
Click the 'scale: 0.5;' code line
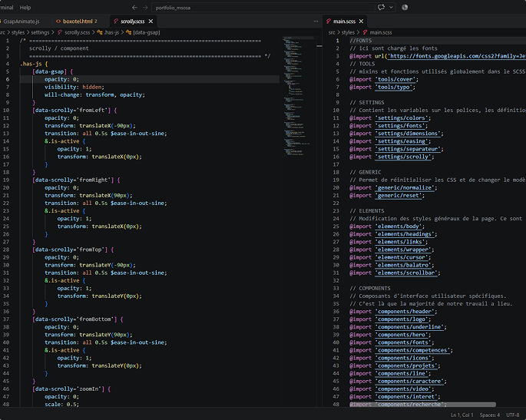click(x=62, y=404)
